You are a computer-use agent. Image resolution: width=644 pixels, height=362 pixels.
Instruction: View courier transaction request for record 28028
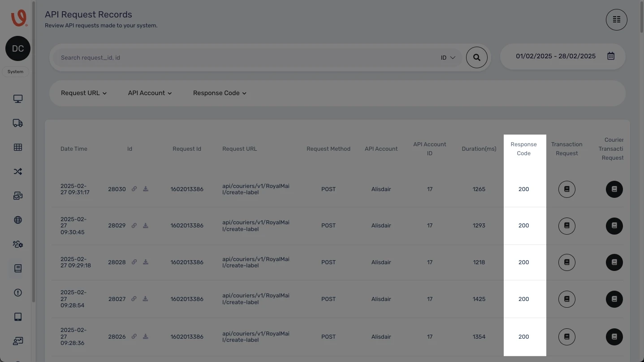point(614,262)
